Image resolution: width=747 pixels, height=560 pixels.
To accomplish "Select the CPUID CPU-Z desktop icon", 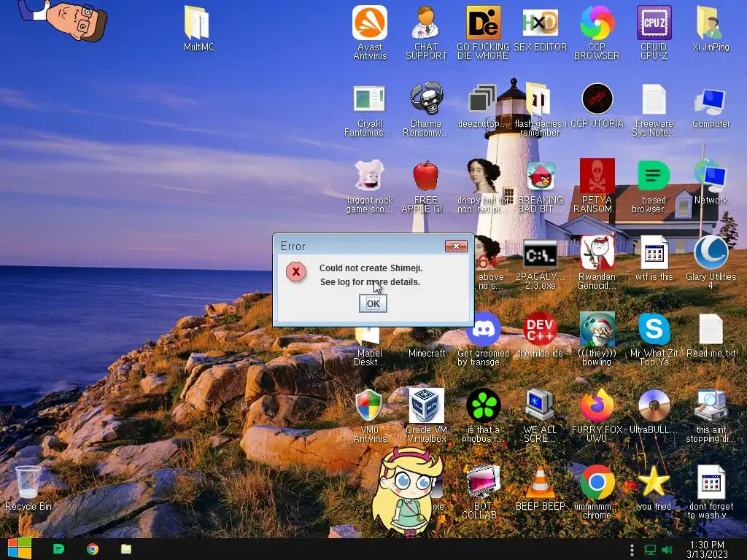I will tap(654, 23).
